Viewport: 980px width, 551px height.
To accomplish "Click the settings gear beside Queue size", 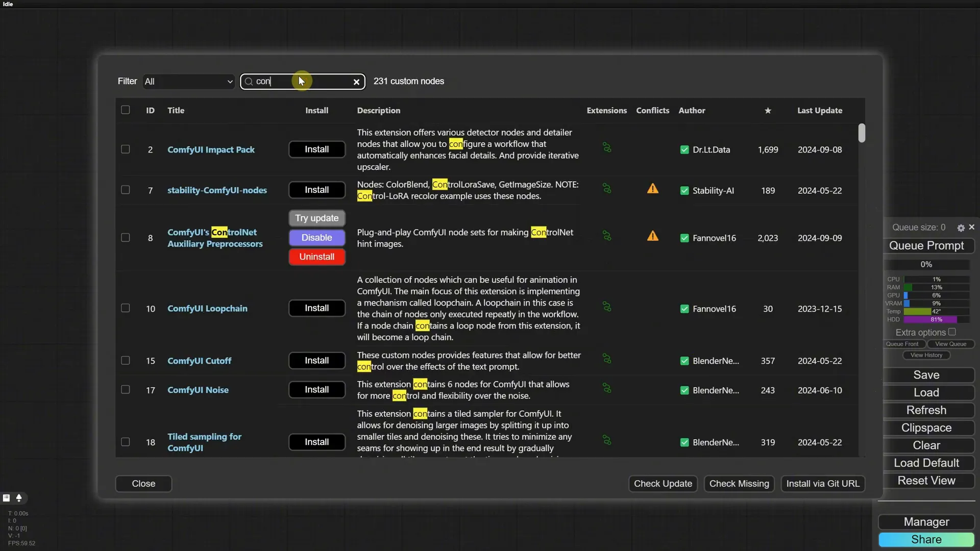I will click(961, 228).
